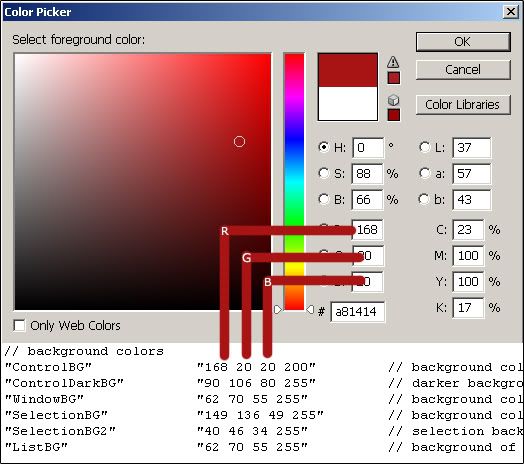Click the L value field showing 37
The width and height of the screenshot is (524, 464).
coord(472,147)
